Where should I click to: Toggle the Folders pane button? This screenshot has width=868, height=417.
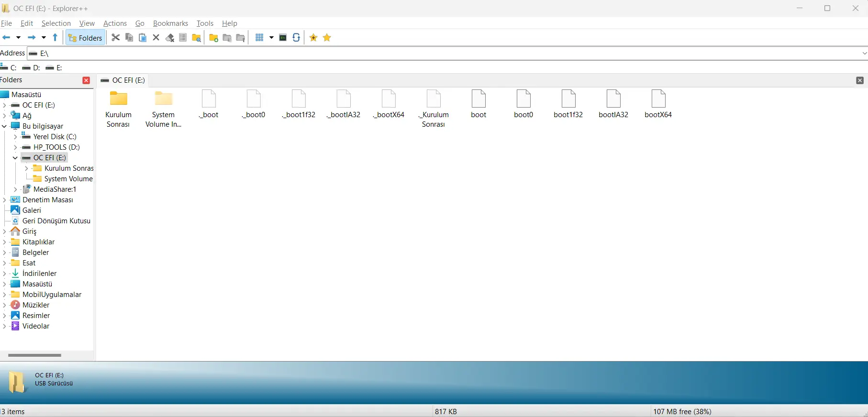(x=85, y=38)
